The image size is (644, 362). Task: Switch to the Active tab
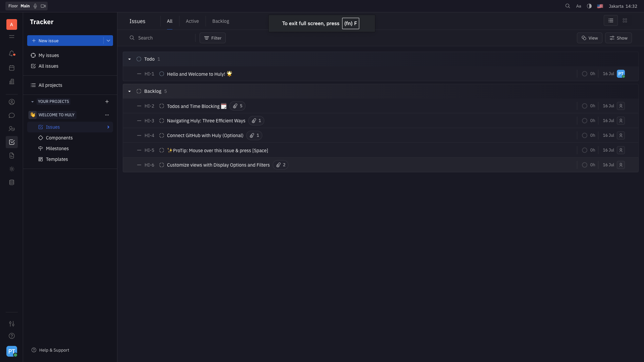tap(192, 21)
